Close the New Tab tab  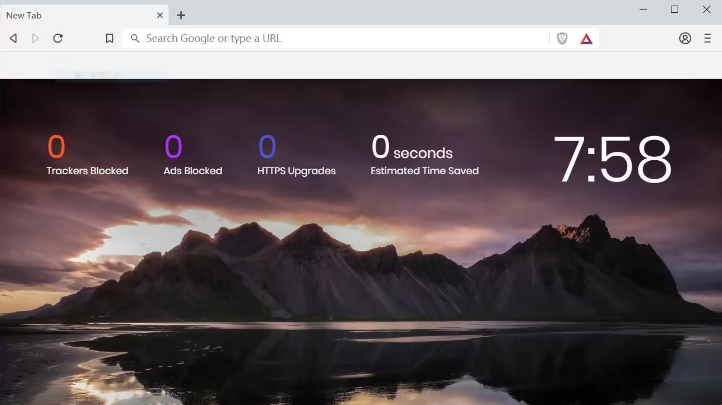click(x=160, y=15)
